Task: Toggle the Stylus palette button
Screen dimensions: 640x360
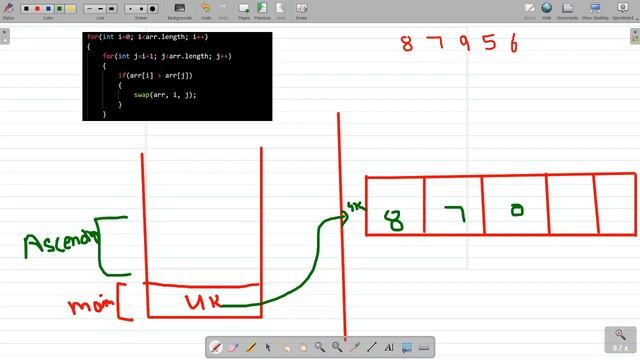Action: pyautogui.click(x=8, y=10)
